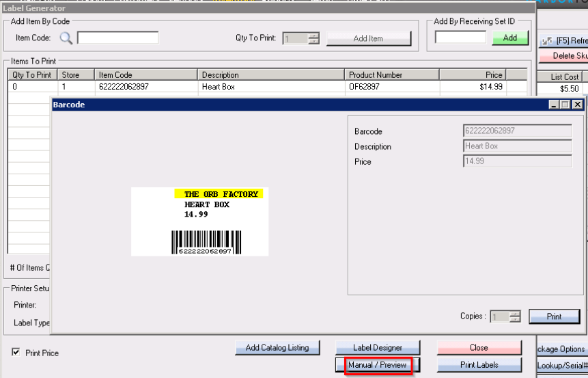Click the [F5] Refresh button in background window
The width and height of the screenshot is (588, 378).
pyautogui.click(x=564, y=40)
